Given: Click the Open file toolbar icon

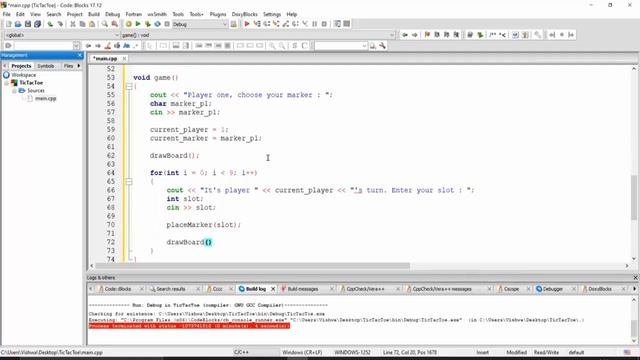Looking at the screenshot, I should click(18, 24).
